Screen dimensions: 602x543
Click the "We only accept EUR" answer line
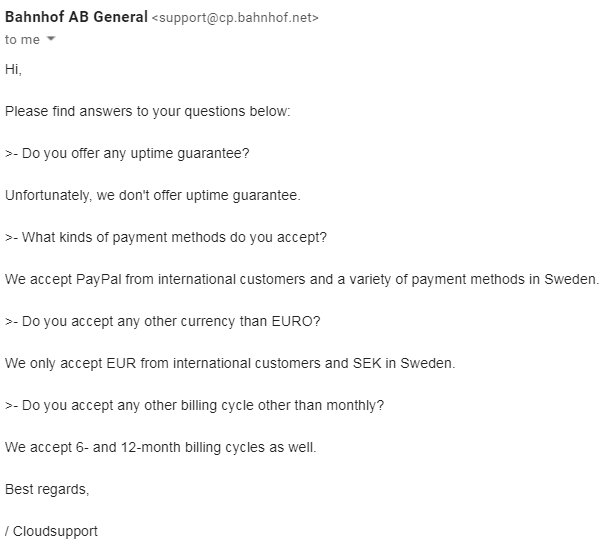(x=230, y=363)
